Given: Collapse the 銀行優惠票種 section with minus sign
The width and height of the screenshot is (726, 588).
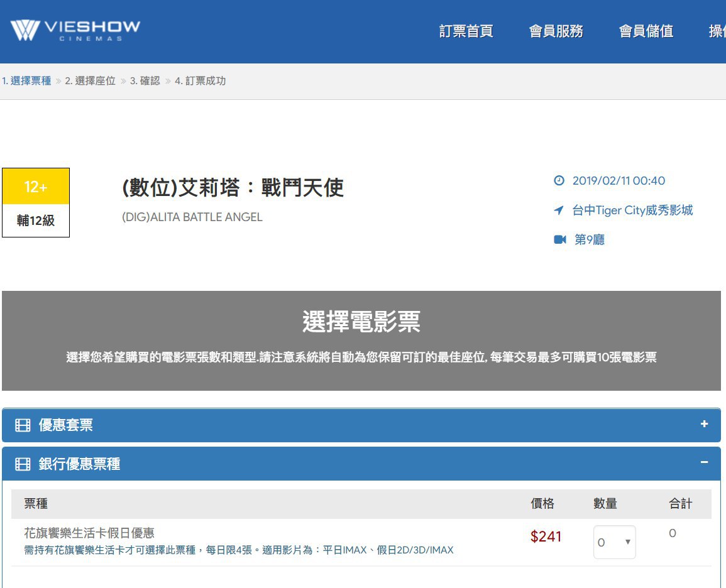Looking at the screenshot, I should (704, 462).
